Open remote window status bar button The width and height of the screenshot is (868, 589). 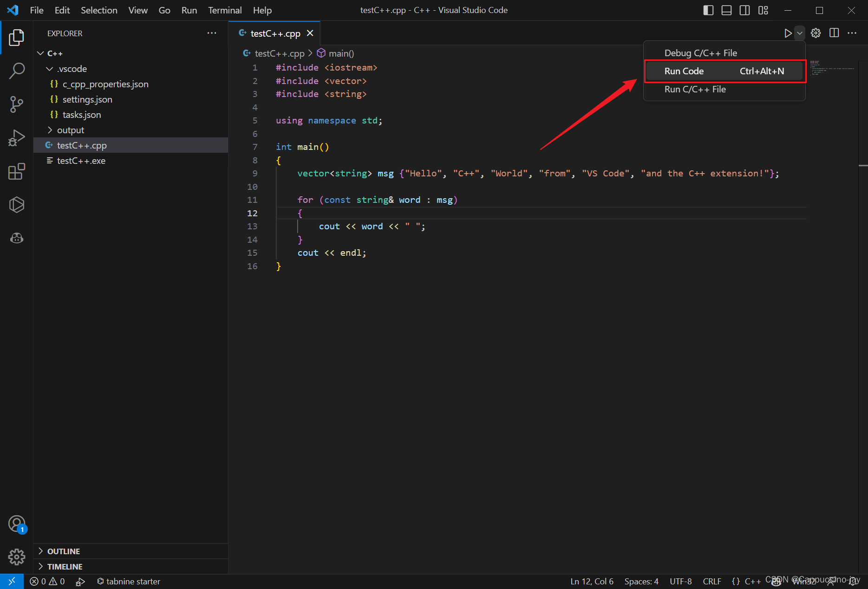point(12,581)
